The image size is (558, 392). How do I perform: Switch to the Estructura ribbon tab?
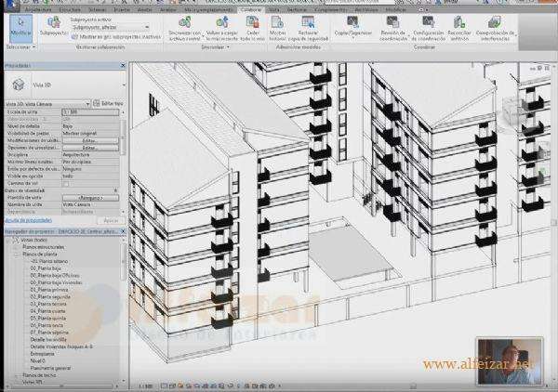point(70,9)
